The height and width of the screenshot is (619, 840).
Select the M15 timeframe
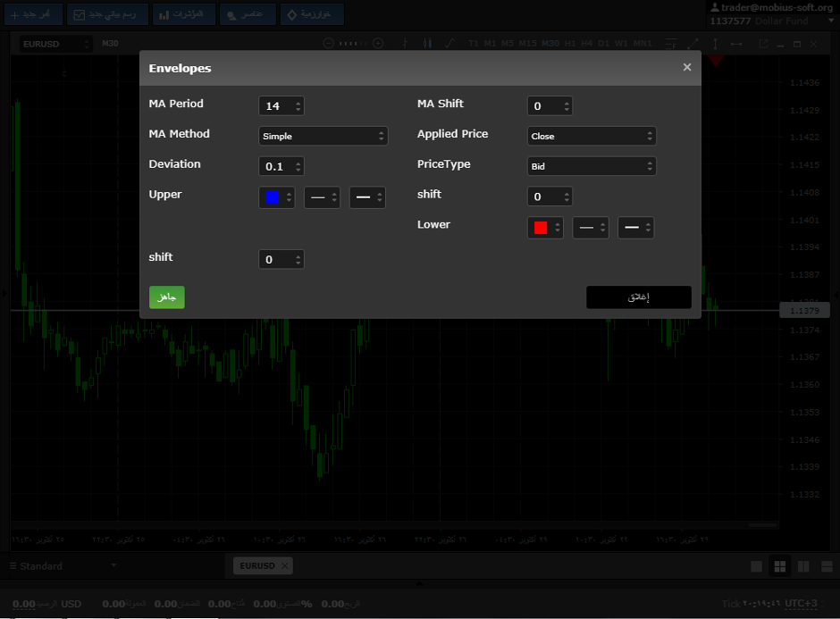tap(527, 44)
